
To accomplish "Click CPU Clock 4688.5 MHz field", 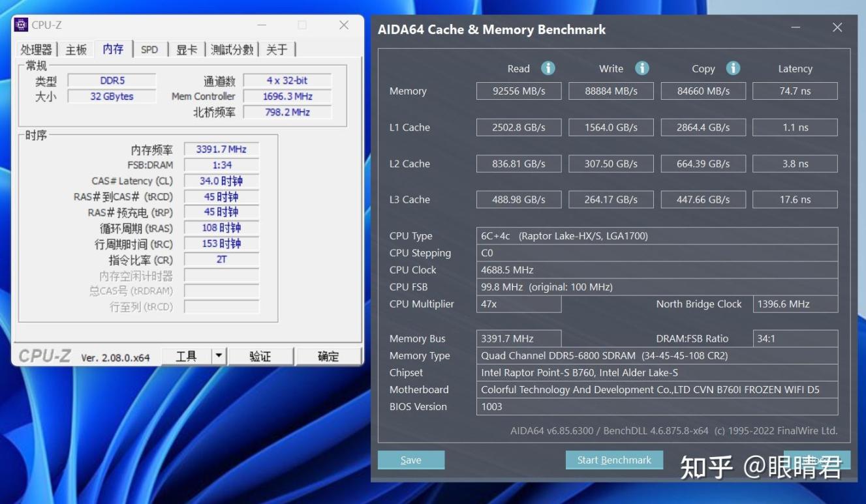I will click(657, 270).
